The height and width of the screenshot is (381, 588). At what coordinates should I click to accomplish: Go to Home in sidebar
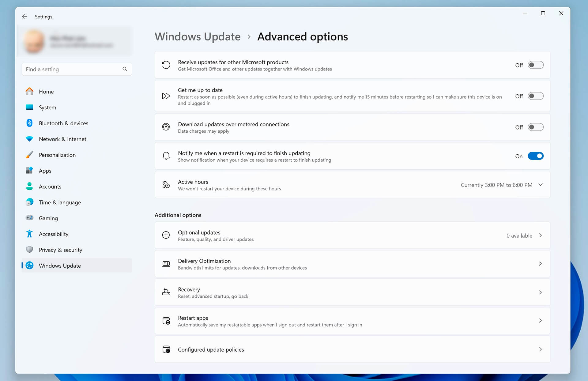pyautogui.click(x=77, y=92)
